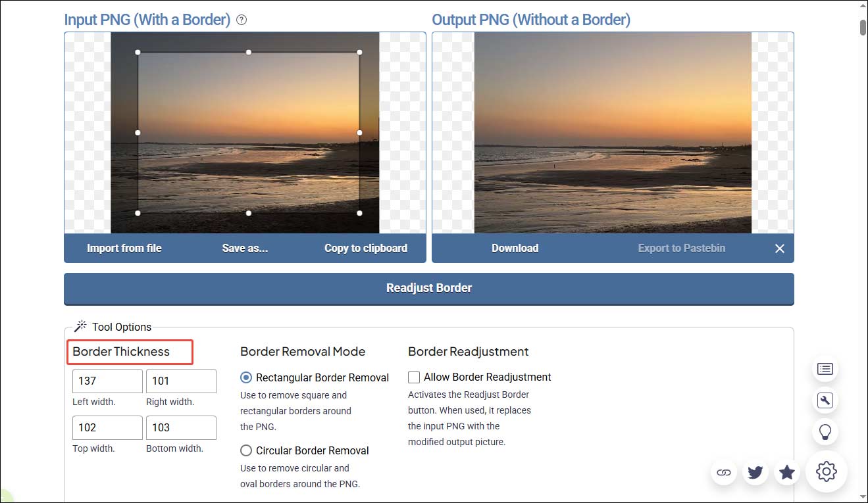Open the gear settings icon

(826, 471)
